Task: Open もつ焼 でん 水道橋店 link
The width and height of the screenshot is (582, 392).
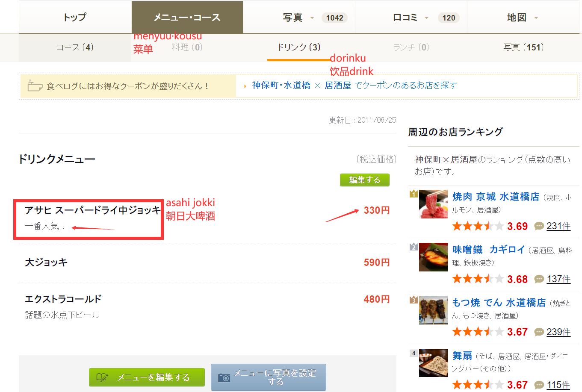Action: [x=499, y=303]
